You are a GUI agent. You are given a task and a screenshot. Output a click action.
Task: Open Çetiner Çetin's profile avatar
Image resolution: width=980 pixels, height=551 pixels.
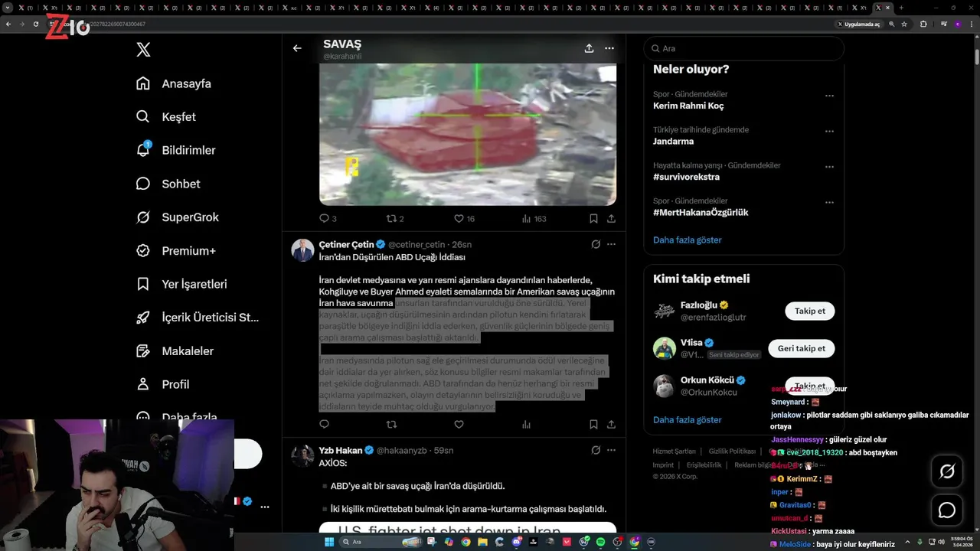point(302,250)
